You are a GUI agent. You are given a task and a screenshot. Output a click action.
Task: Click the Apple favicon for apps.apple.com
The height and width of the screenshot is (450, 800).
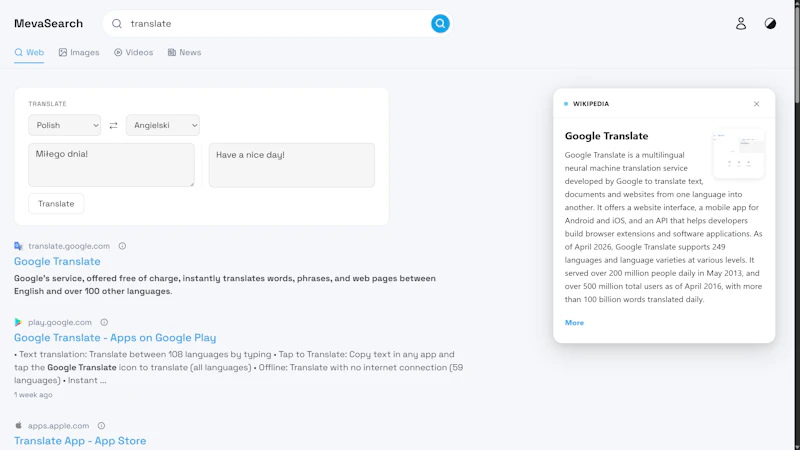(x=18, y=426)
